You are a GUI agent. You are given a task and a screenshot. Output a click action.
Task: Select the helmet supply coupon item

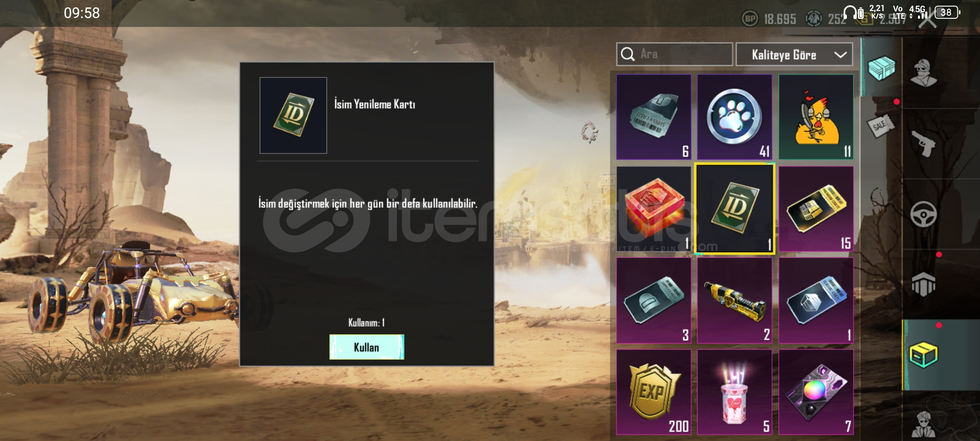tap(653, 300)
